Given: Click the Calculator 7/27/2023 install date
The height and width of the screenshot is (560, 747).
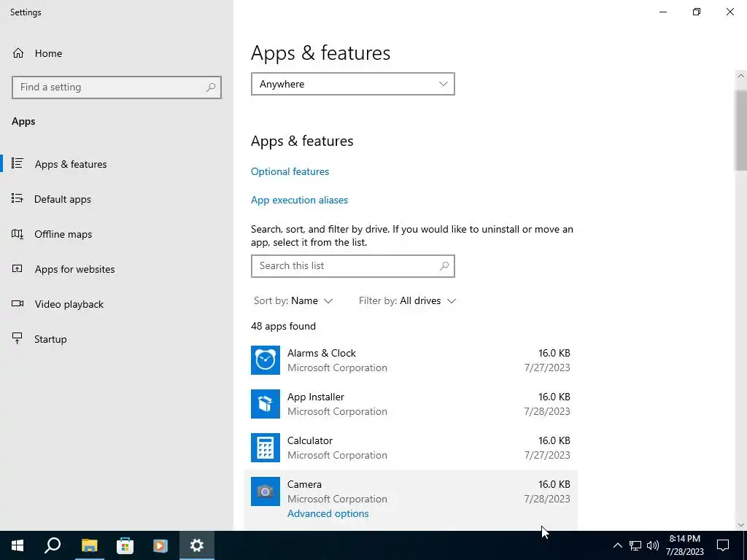Looking at the screenshot, I should pos(547,455).
